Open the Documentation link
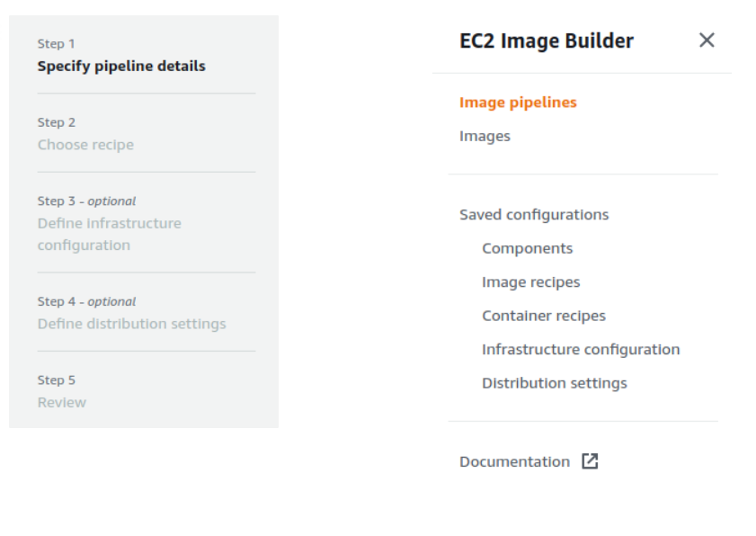 click(x=514, y=461)
